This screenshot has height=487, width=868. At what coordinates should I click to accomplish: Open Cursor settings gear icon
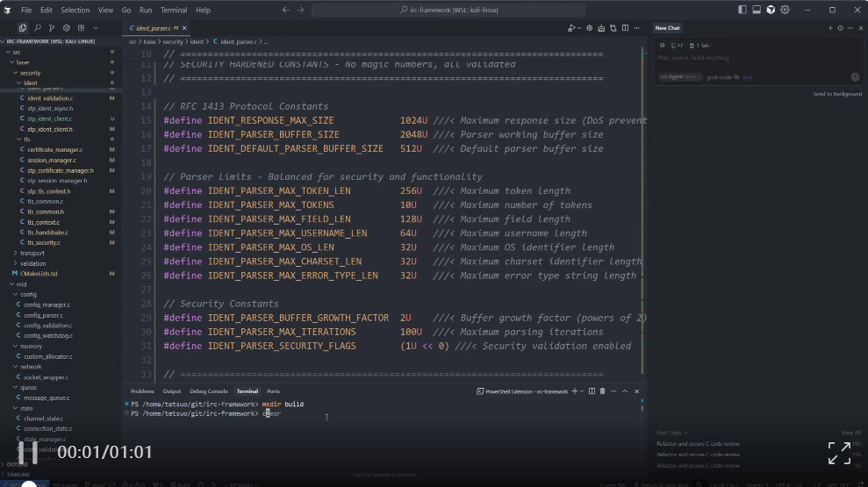[x=785, y=10]
